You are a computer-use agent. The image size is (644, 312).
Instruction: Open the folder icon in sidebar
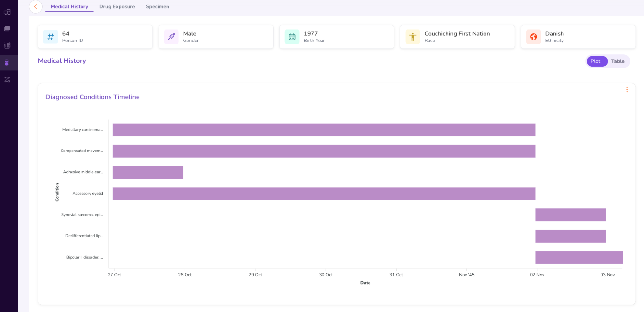7,29
